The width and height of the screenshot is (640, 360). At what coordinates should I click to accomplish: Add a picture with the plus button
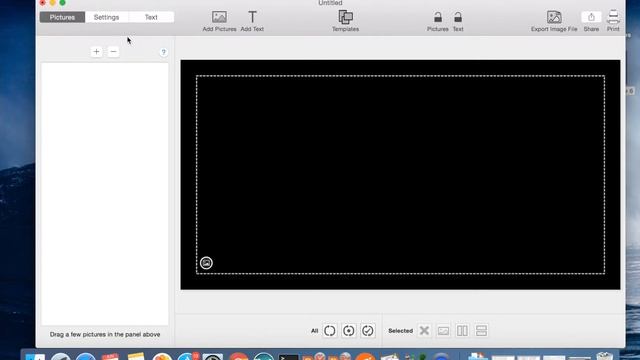point(96,52)
